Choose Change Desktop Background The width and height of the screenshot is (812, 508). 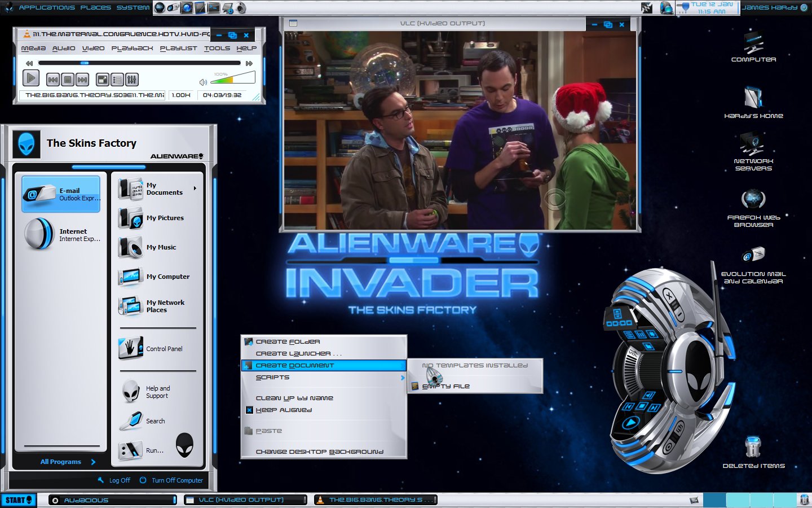324,452
